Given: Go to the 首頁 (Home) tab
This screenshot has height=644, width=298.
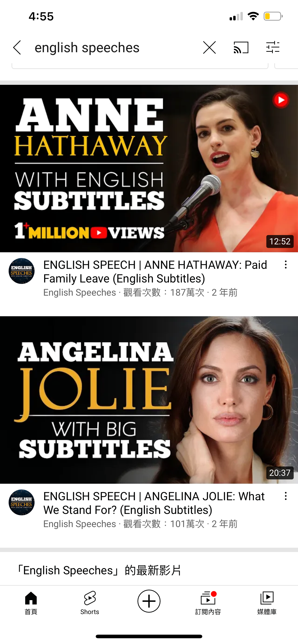Looking at the screenshot, I should (x=31, y=603).
